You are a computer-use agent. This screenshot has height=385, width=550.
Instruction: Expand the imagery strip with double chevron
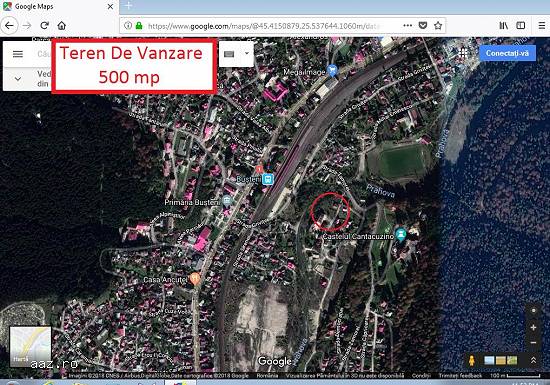[533, 360]
